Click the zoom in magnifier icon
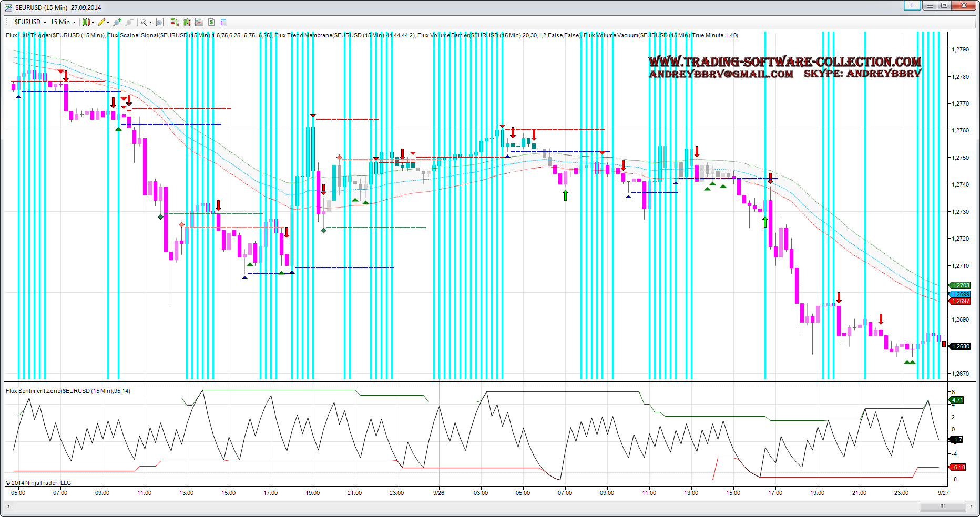 [117, 22]
